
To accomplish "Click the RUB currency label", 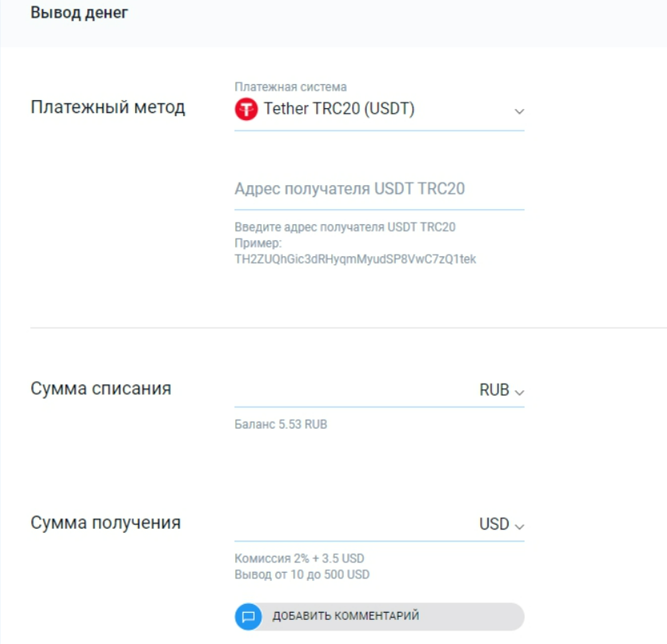I will 494,391.
